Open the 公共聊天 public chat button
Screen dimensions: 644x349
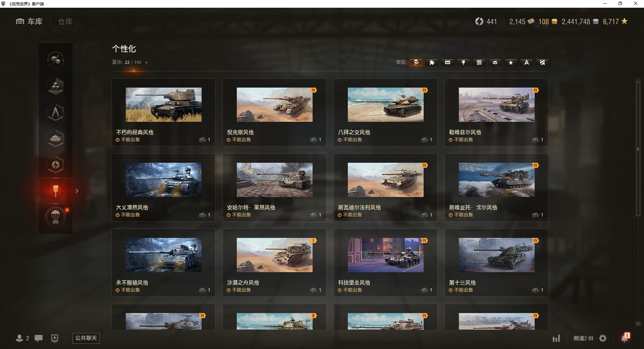click(86, 338)
